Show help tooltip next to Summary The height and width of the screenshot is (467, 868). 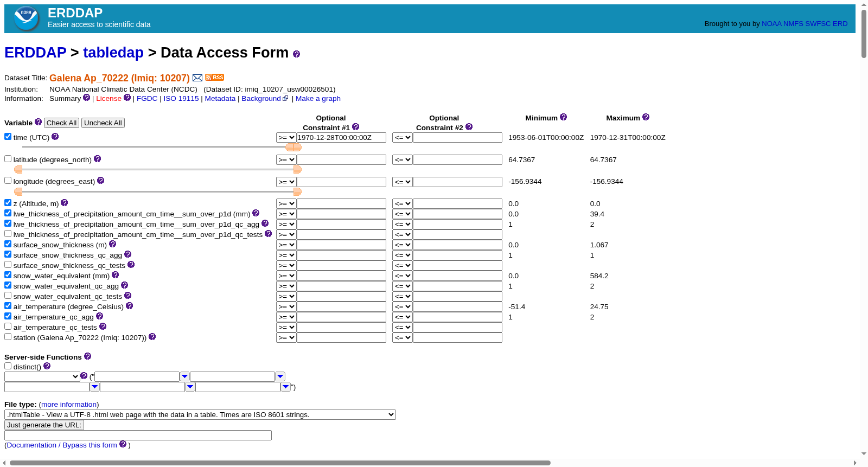click(x=86, y=98)
